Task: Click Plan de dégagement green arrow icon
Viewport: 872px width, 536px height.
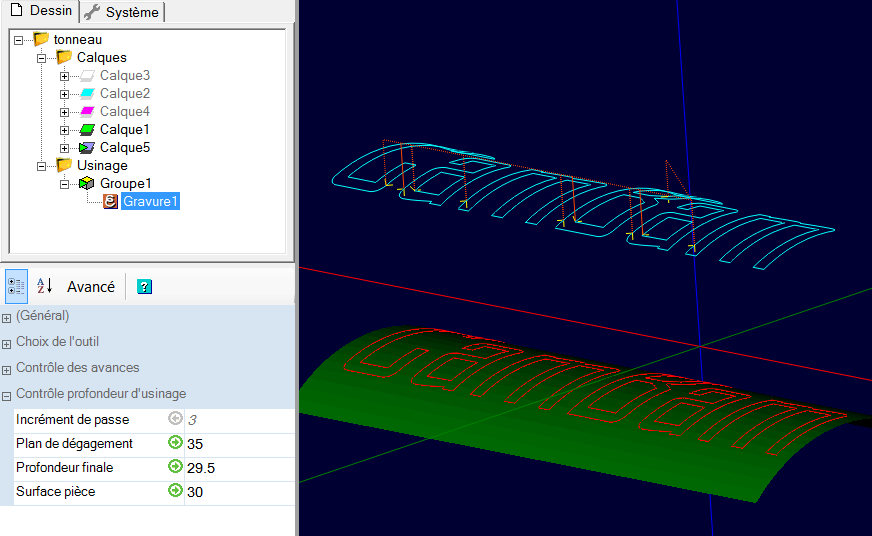Action: tap(175, 443)
